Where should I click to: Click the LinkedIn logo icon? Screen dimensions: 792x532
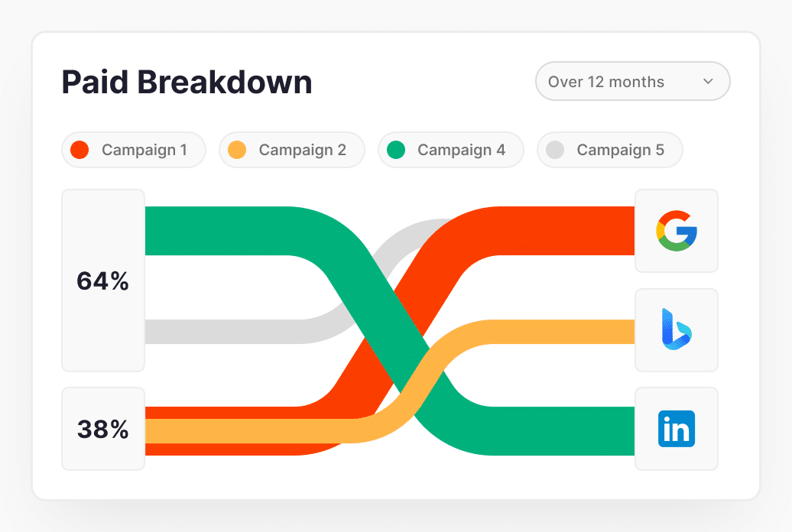pyautogui.click(x=677, y=429)
